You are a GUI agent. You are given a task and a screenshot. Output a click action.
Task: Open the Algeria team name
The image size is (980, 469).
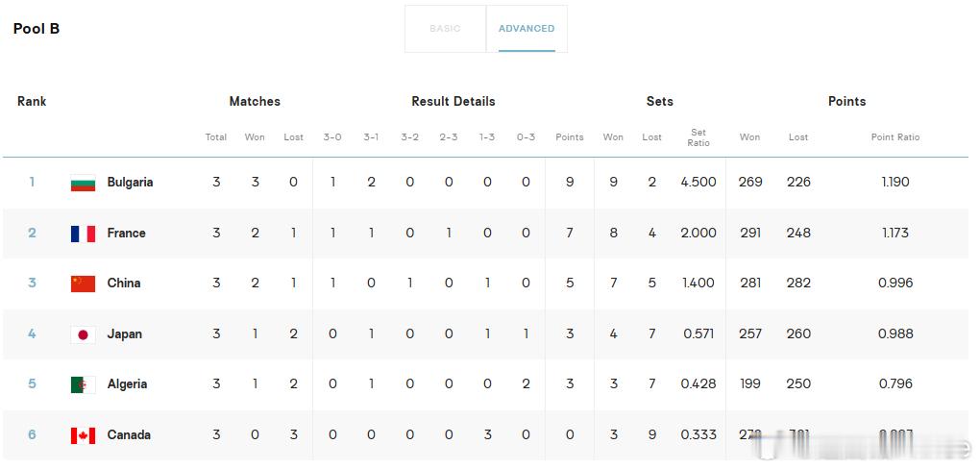[x=127, y=384]
